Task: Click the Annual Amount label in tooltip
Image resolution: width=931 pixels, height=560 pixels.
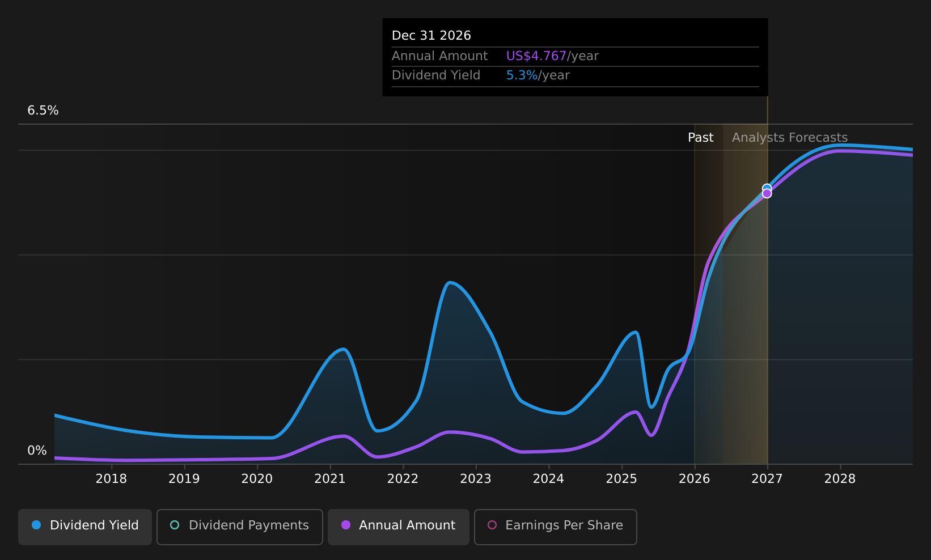Action: [x=440, y=56]
